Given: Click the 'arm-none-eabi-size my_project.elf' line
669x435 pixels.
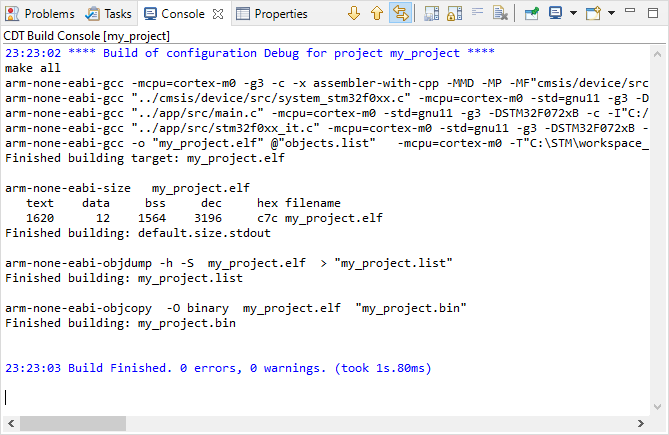Looking at the screenshot, I should click(128, 188).
